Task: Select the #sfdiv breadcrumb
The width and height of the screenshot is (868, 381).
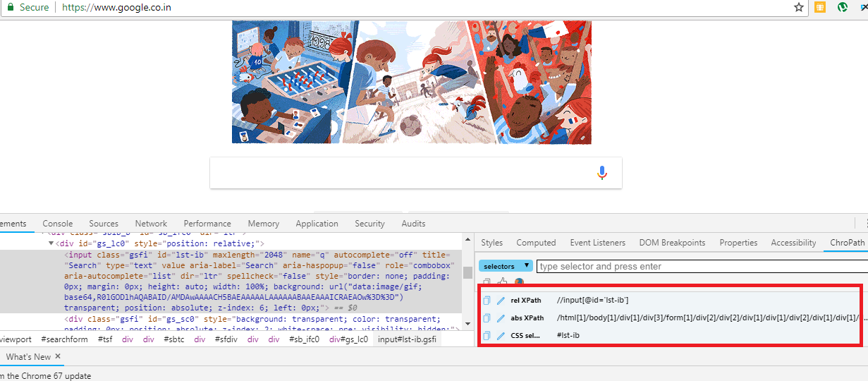Action: point(228,339)
